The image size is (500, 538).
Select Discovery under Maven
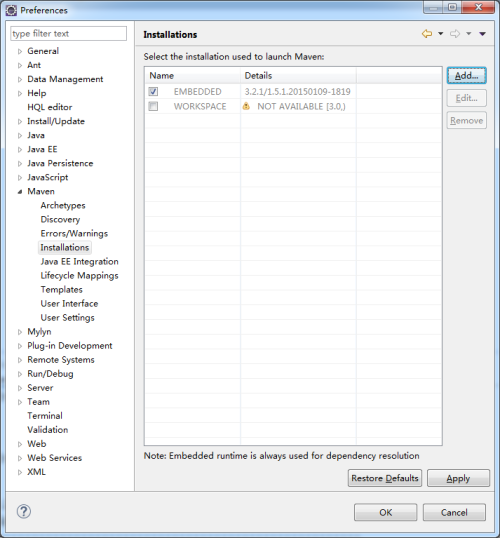pyautogui.click(x=60, y=220)
